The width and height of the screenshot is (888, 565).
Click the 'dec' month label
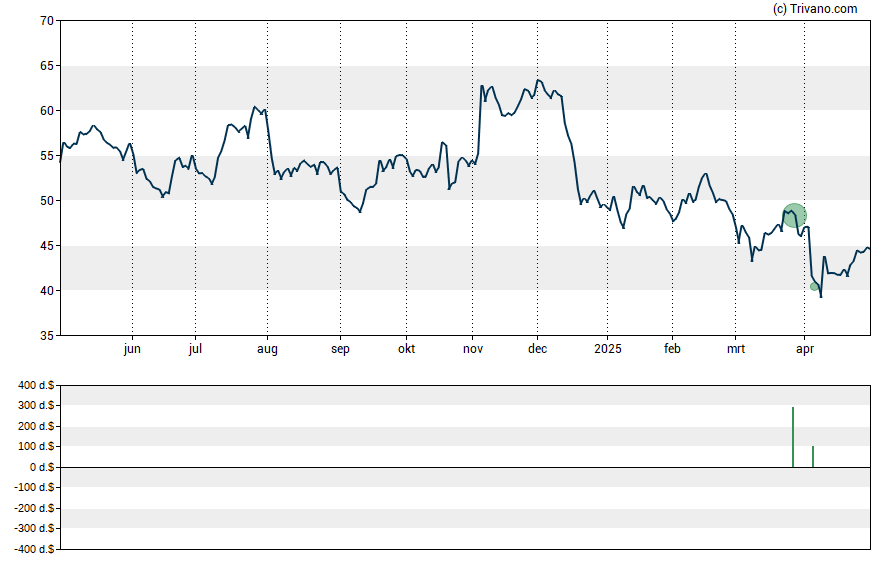[x=537, y=349]
